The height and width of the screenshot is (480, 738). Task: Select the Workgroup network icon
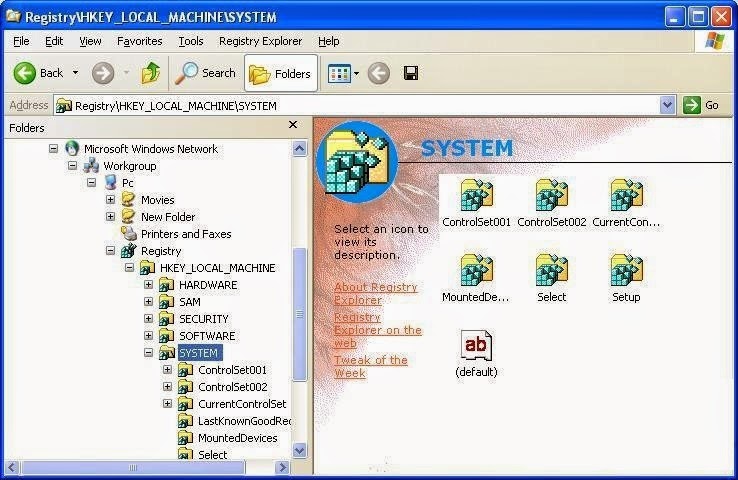click(x=91, y=165)
